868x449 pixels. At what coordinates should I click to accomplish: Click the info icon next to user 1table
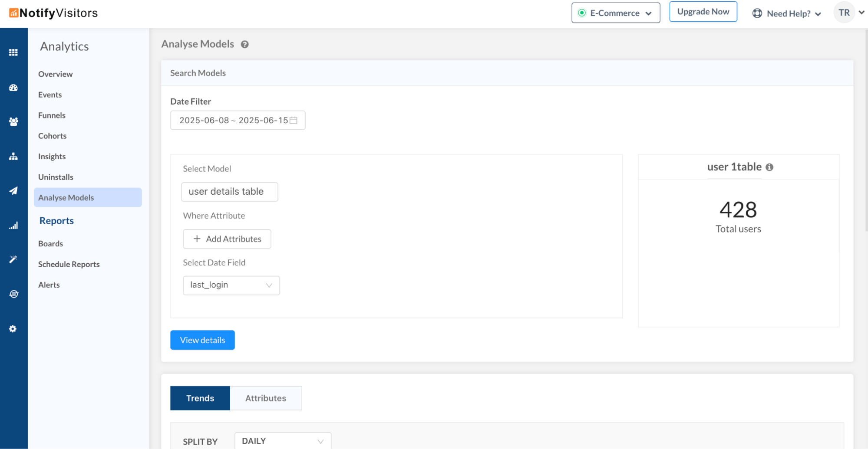click(x=769, y=167)
